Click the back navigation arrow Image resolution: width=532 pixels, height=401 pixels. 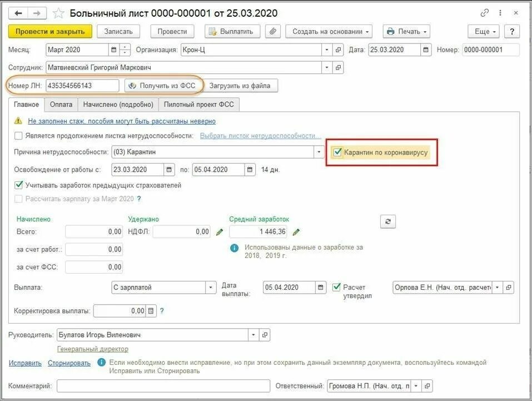click(18, 13)
